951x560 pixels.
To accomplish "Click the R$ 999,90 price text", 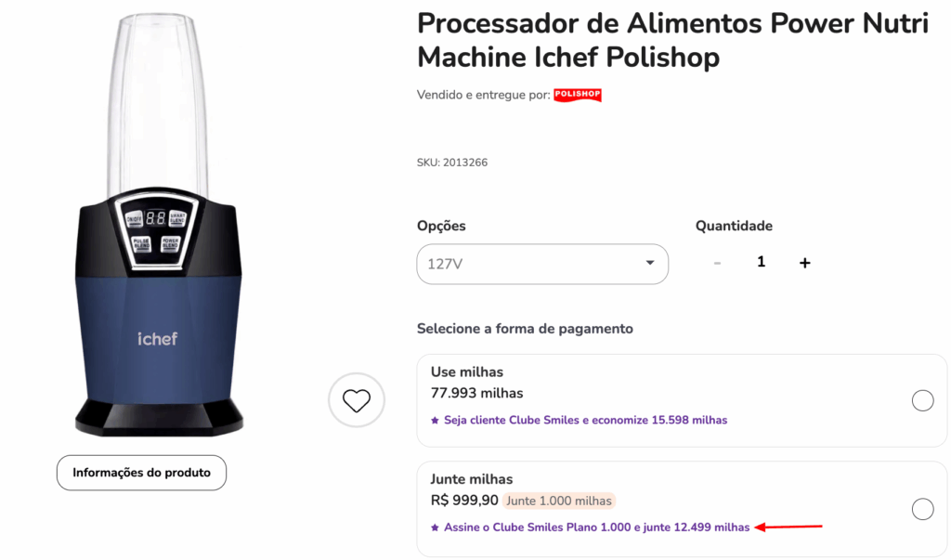I will tap(464, 501).
